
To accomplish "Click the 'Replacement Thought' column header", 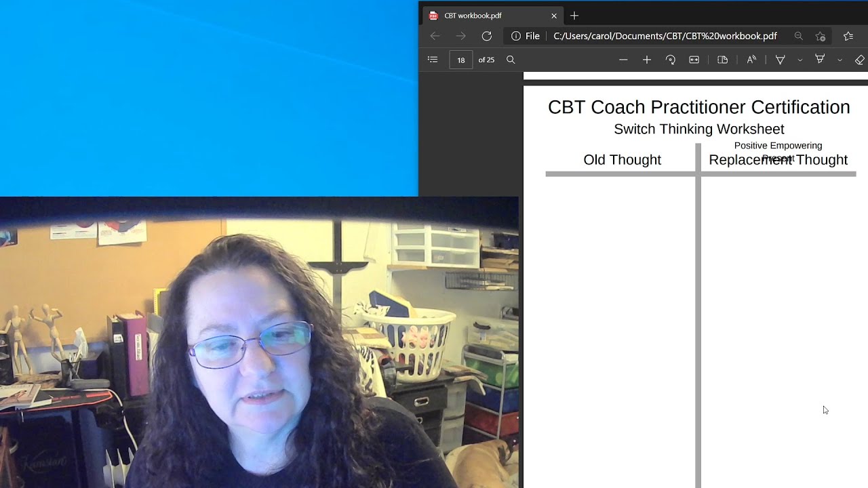I will (778, 160).
